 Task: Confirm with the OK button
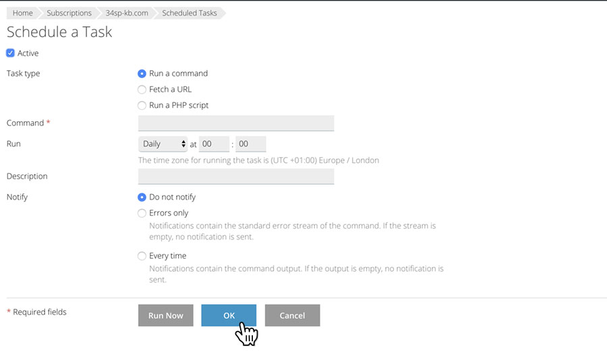pyautogui.click(x=229, y=315)
